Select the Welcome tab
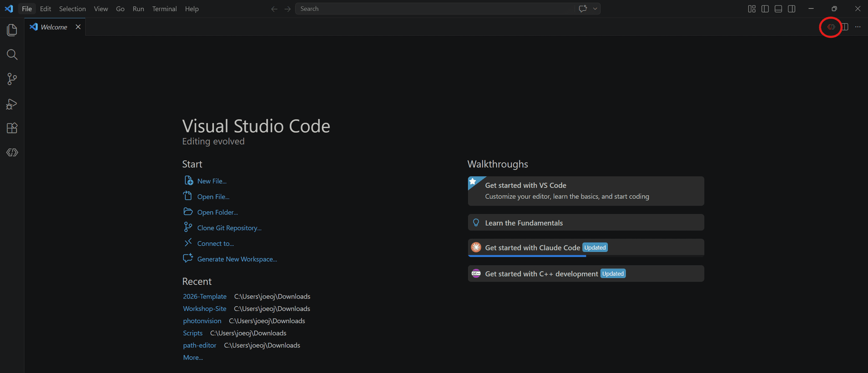This screenshot has width=868, height=373. pos(55,27)
